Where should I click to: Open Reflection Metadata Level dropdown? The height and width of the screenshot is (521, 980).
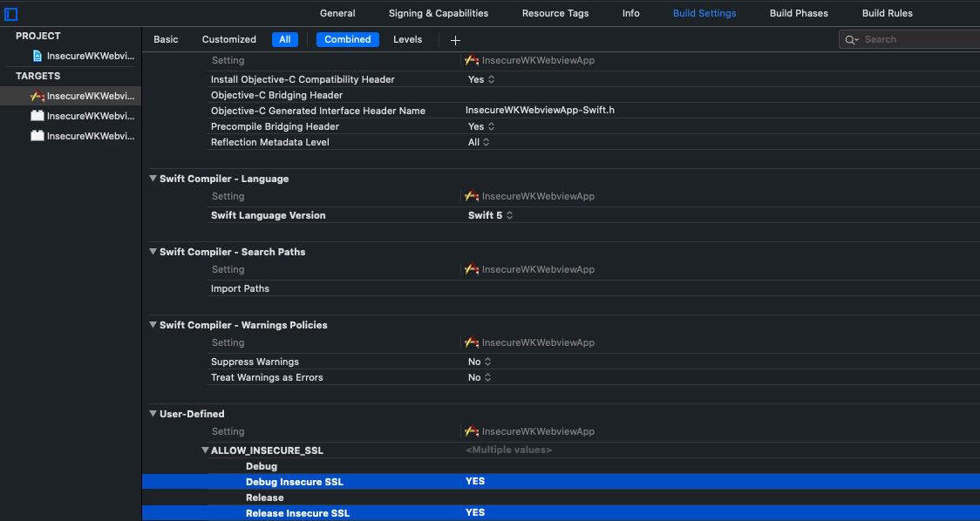479,142
